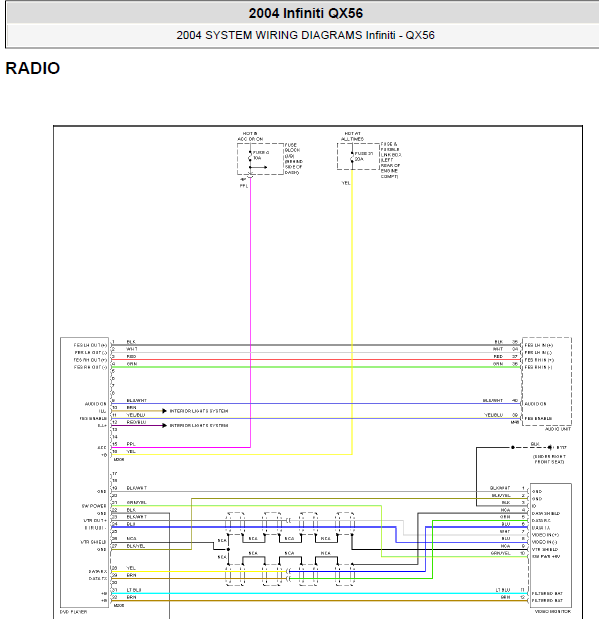The image size is (599, 619).
Task: Click 'FUSE & FUSIBLE LINK BOX' description text
Action: (391, 160)
